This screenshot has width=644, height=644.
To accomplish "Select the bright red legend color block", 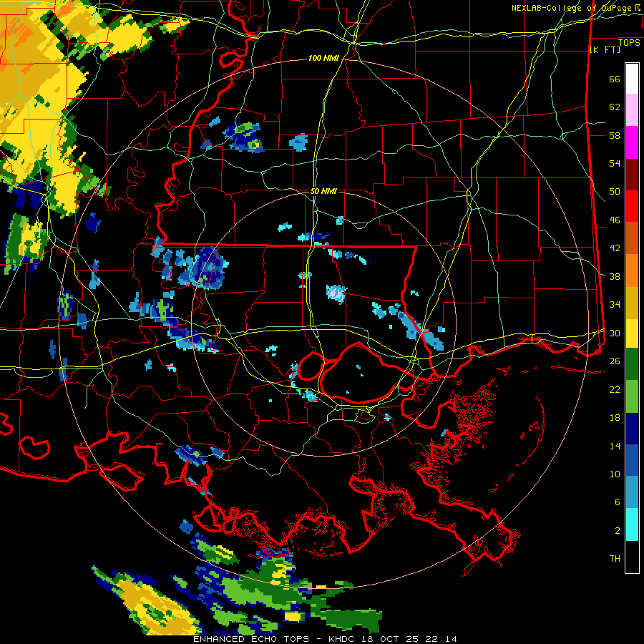I will click(632, 206).
